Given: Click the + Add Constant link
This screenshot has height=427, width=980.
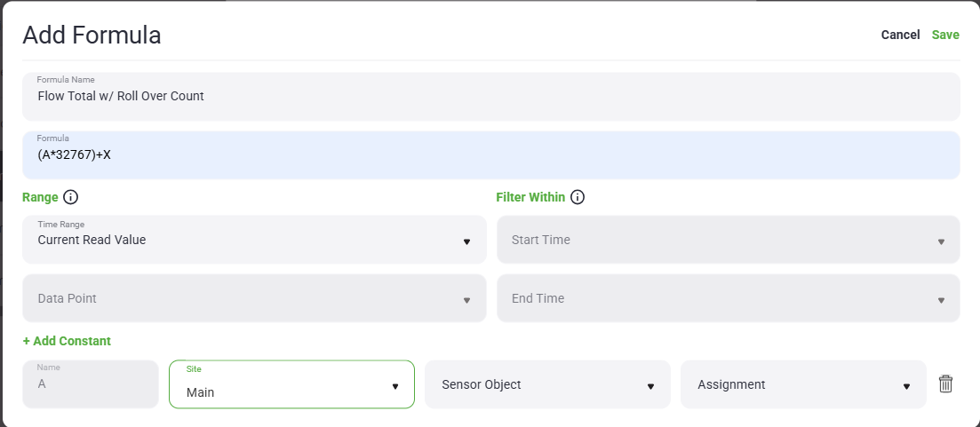Looking at the screenshot, I should click(67, 341).
